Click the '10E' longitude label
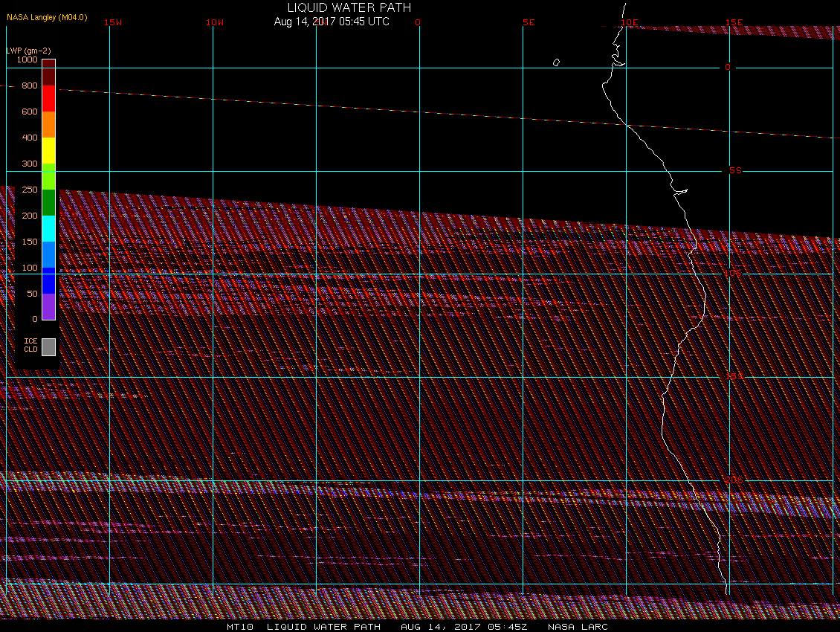This screenshot has height=632, width=840. coord(630,22)
